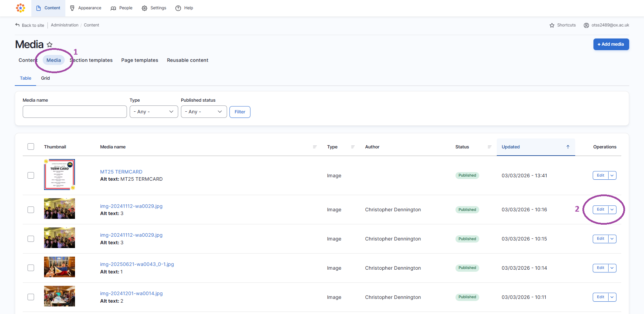
Task: Open the Appearance menu
Action: [86, 8]
